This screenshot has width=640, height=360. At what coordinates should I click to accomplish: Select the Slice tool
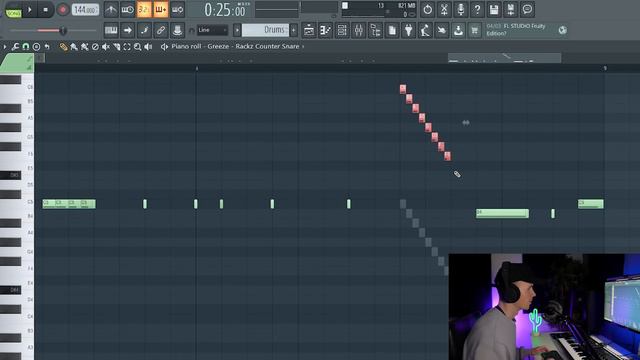click(x=116, y=47)
